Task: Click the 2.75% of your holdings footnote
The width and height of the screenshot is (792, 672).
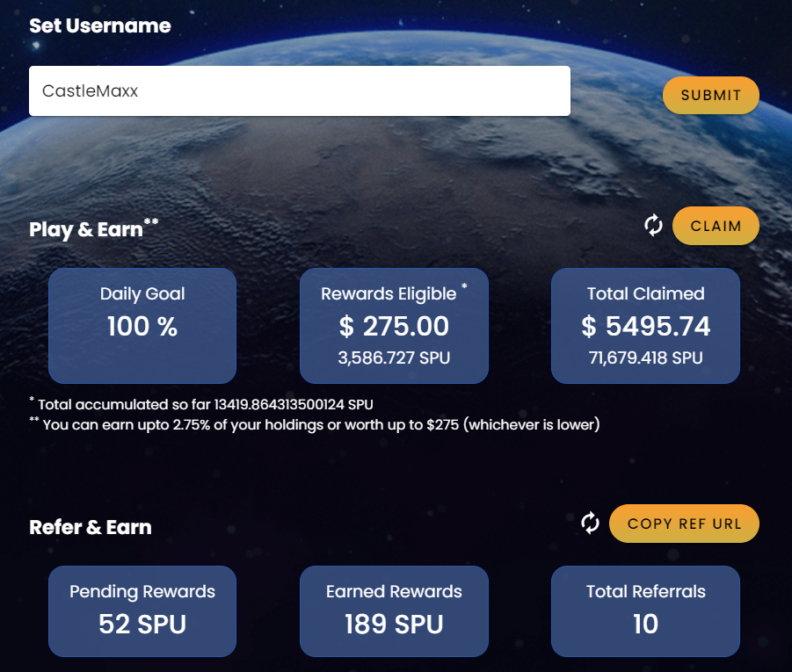Action: point(315,424)
